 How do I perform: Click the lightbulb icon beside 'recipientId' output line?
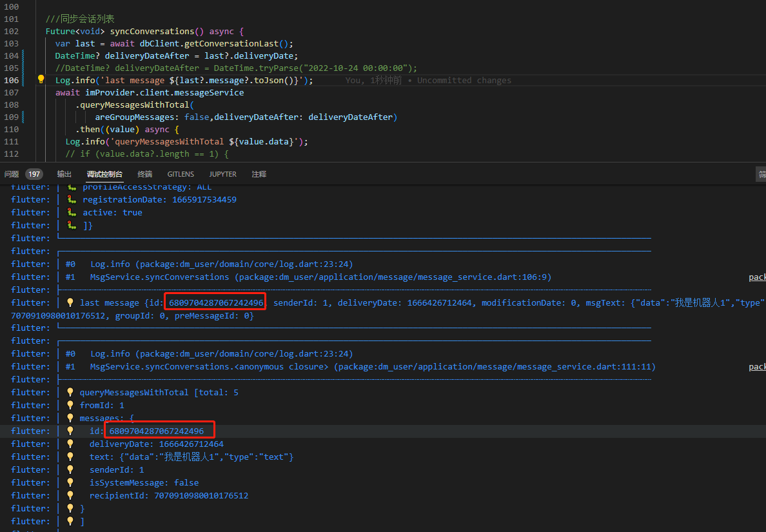71,495
